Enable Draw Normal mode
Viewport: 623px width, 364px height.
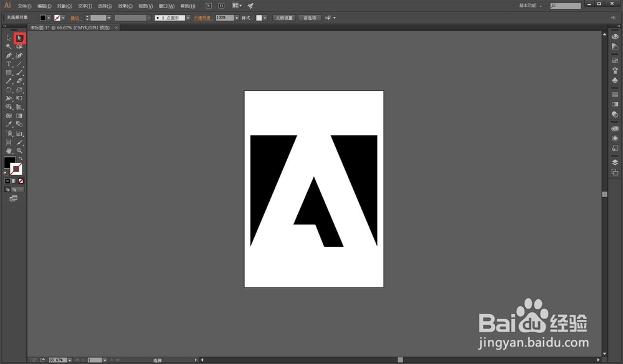click(7, 189)
